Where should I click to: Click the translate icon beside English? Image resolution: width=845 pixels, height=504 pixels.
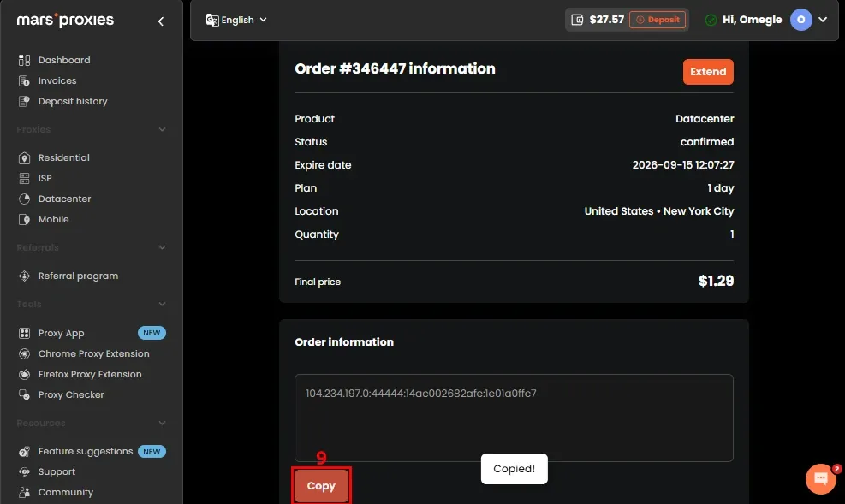tap(212, 20)
